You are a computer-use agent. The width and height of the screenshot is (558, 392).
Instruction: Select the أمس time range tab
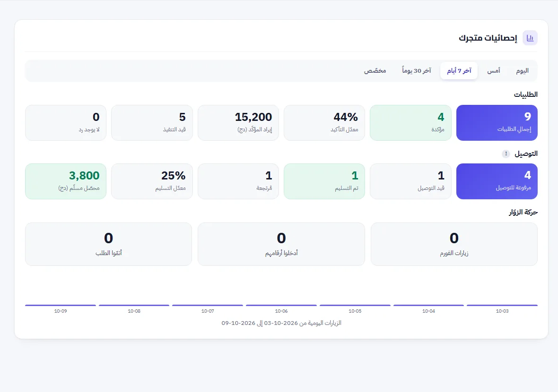(493, 71)
